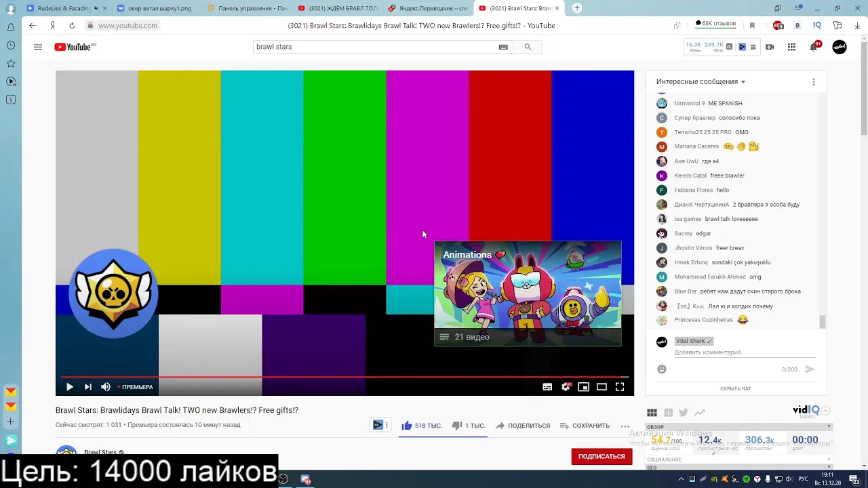Skip to next video

pyautogui.click(x=87, y=387)
